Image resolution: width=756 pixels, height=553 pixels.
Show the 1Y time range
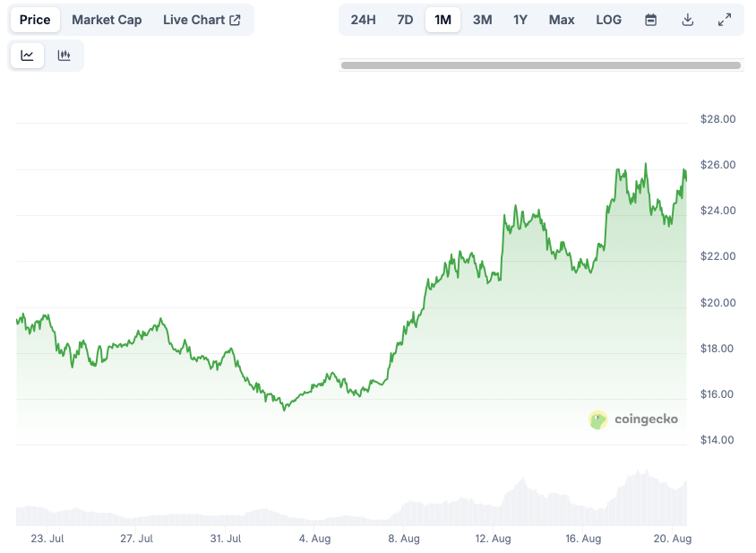[520, 20]
